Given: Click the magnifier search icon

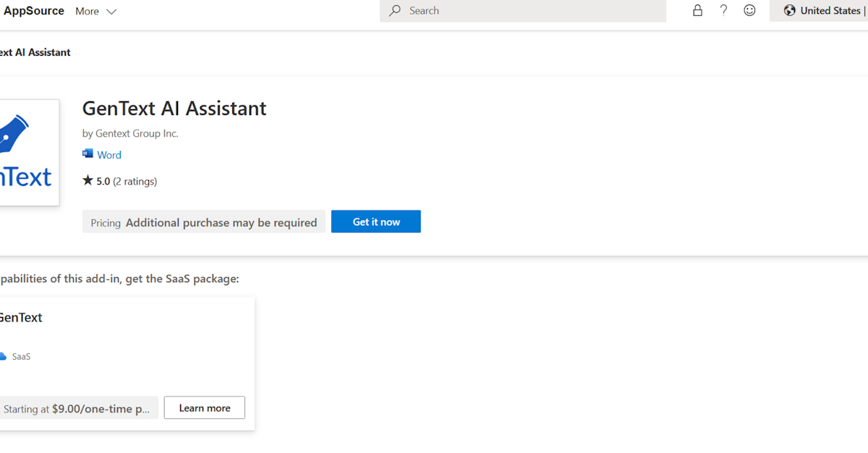Looking at the screenshot, I should pos(395,11).
